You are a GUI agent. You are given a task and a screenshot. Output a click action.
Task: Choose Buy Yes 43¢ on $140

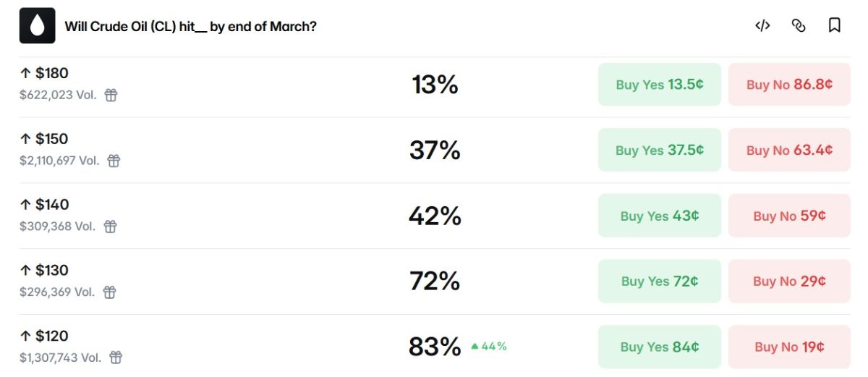[x=659, y=216]
